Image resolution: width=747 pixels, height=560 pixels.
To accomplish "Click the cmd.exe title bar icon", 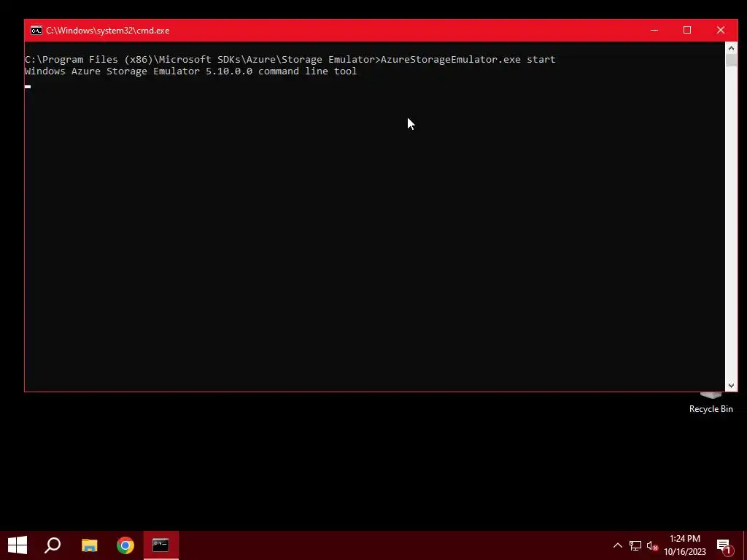I will click(36, 31).
